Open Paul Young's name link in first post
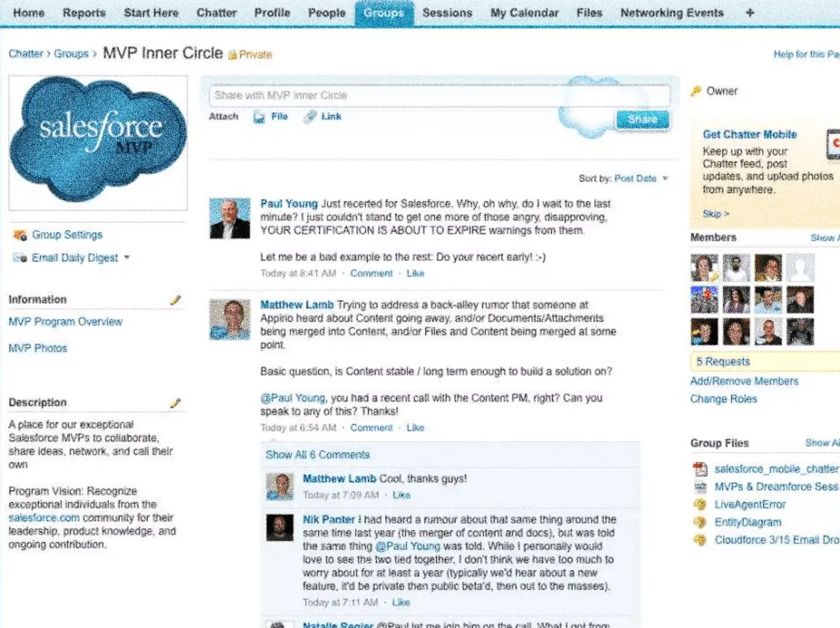Image resolution: width=840 pixels, height=628 pixels. click(289, 204)
